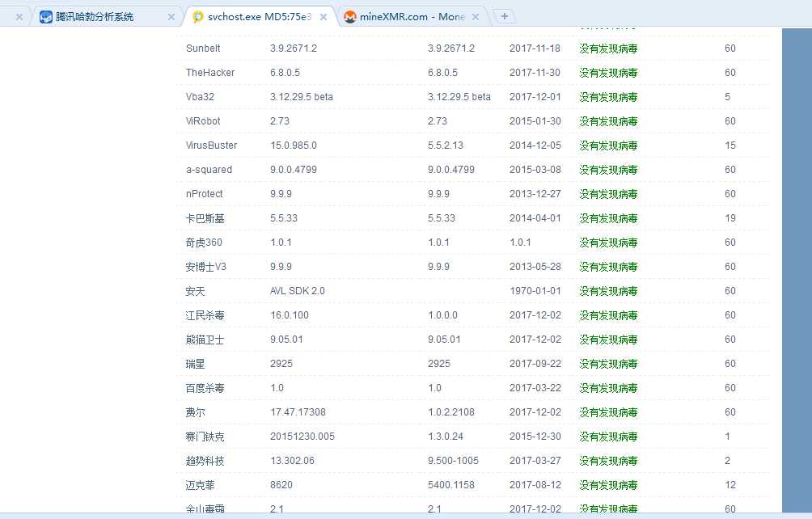
Task: Click the 2015-01-30 date for ViRobot
Action: (x=535, y=121)
